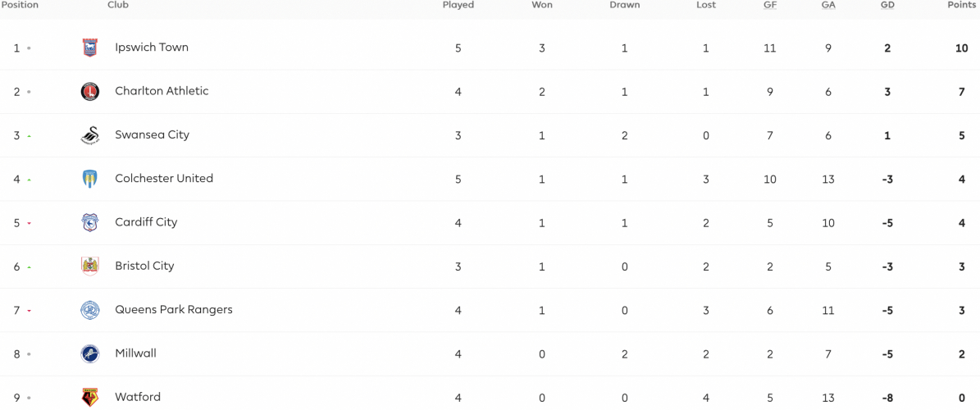Click the Position column header
980x410 pixels.
[20, 5]
